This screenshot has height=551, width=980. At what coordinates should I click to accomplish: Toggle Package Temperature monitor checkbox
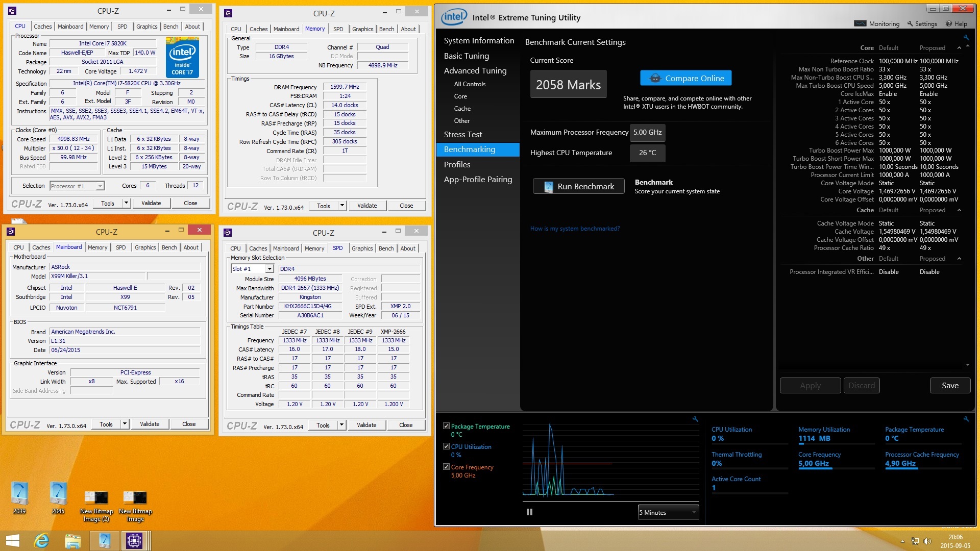coord(446,426)
